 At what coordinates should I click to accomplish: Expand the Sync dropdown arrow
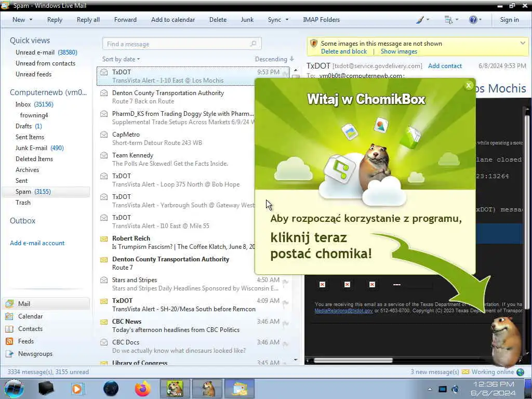pyautogui.click(x=287, y=20)
